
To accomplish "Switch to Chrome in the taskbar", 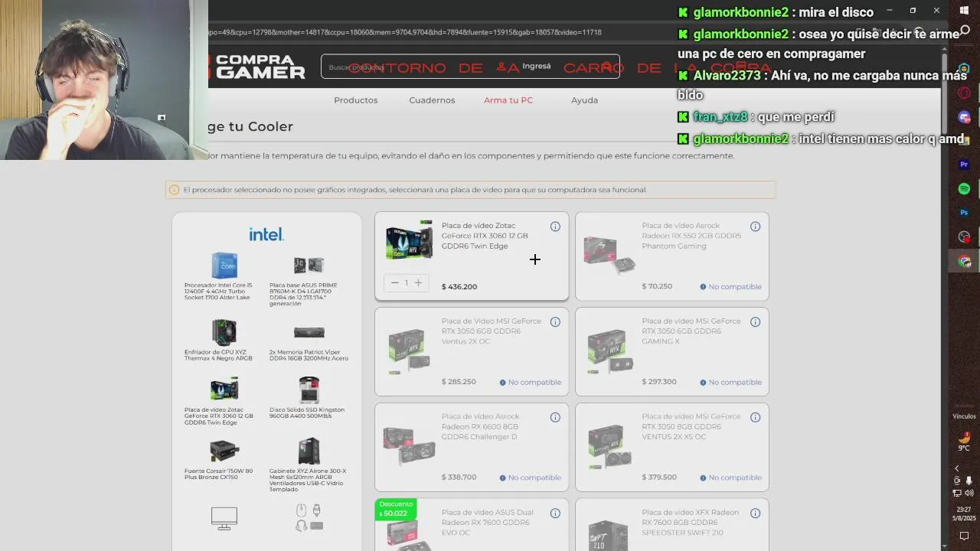I will 964,261.
